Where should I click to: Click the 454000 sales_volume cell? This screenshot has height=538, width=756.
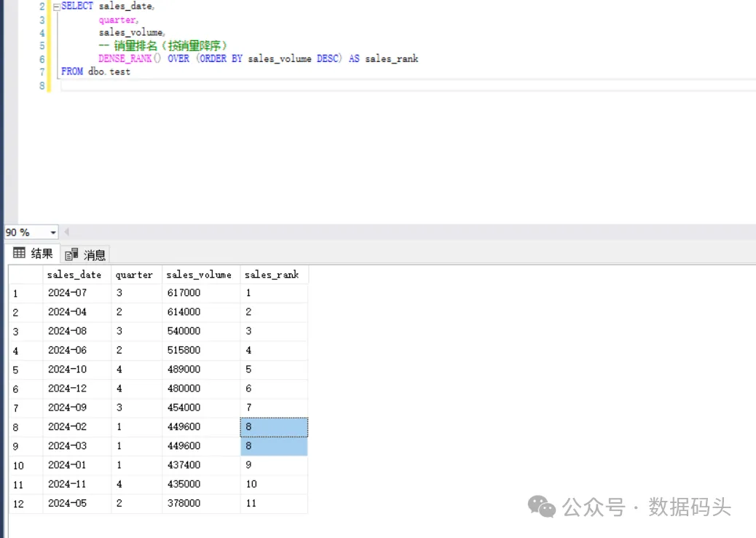click(x=201, y=408)
